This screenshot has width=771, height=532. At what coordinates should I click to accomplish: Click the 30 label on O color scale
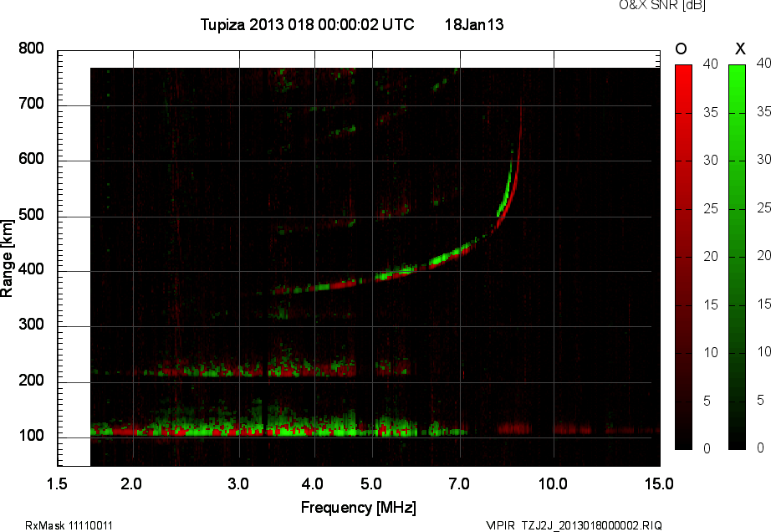(x=711, y=161)
